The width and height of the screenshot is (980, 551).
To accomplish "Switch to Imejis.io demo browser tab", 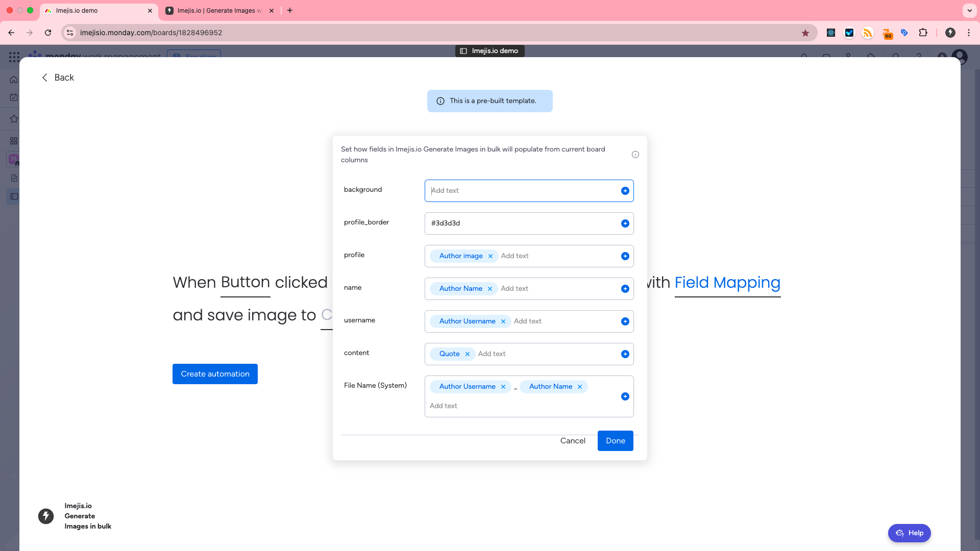I will [99, 11].
